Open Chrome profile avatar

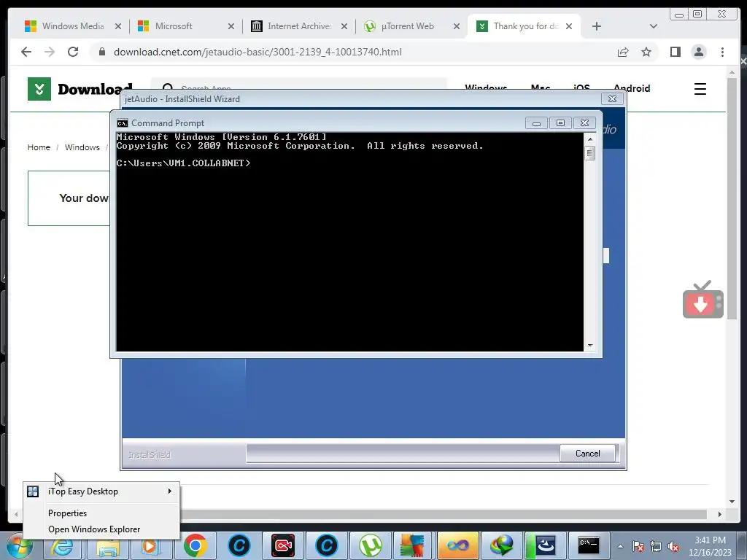[x=699, y=52]
